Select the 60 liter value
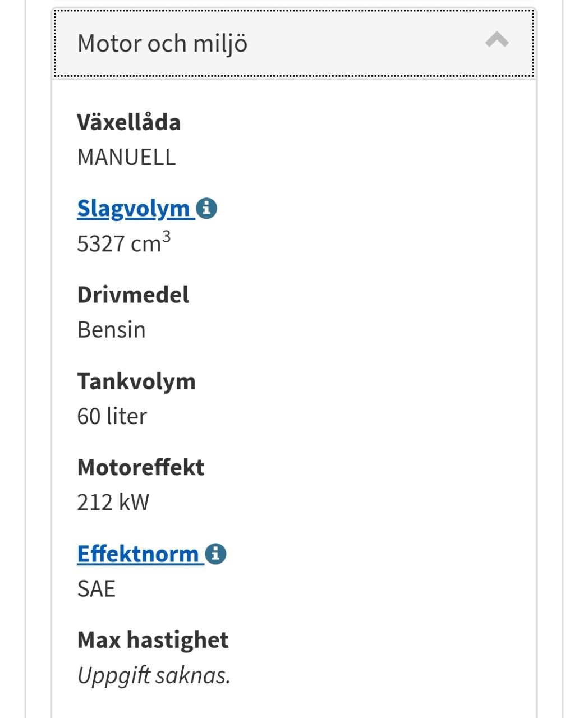This screenshot has height=718, width=588. (112, 416)
